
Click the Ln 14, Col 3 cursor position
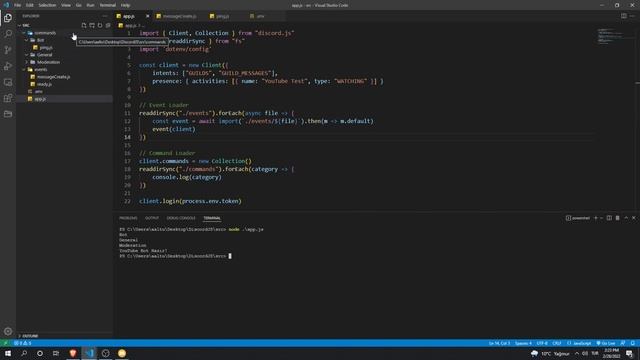[499, 343]
